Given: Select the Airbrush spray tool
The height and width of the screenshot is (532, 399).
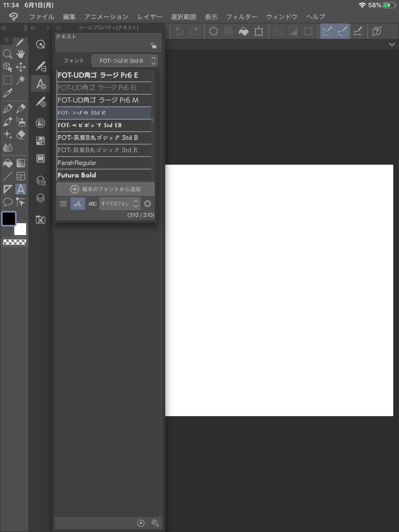Looking at the screenshot, I should (21, 121).
